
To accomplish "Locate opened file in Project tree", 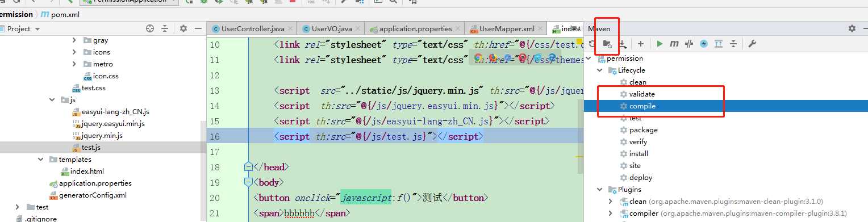I will click(x=150, y=28).
